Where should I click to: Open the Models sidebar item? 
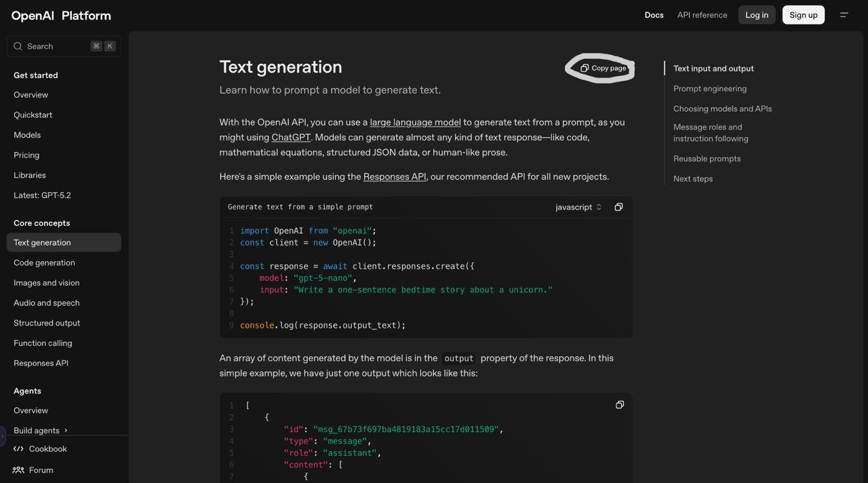coord(27,135)
